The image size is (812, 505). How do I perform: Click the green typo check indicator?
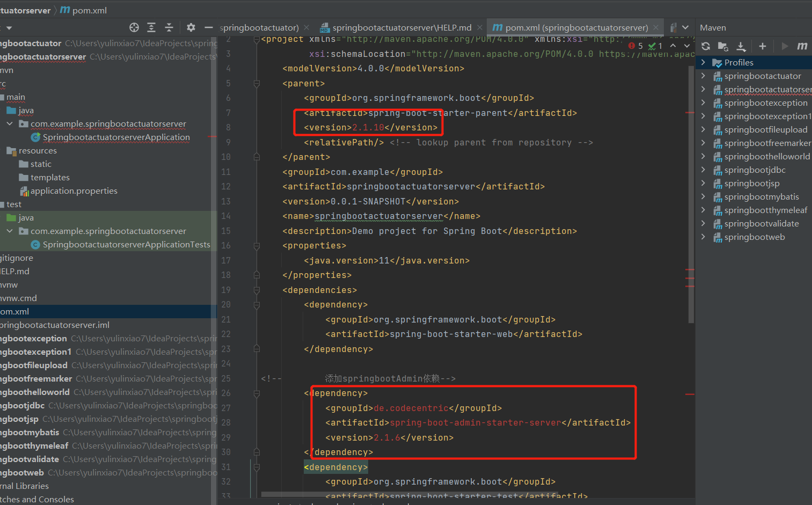pos(655,46)
